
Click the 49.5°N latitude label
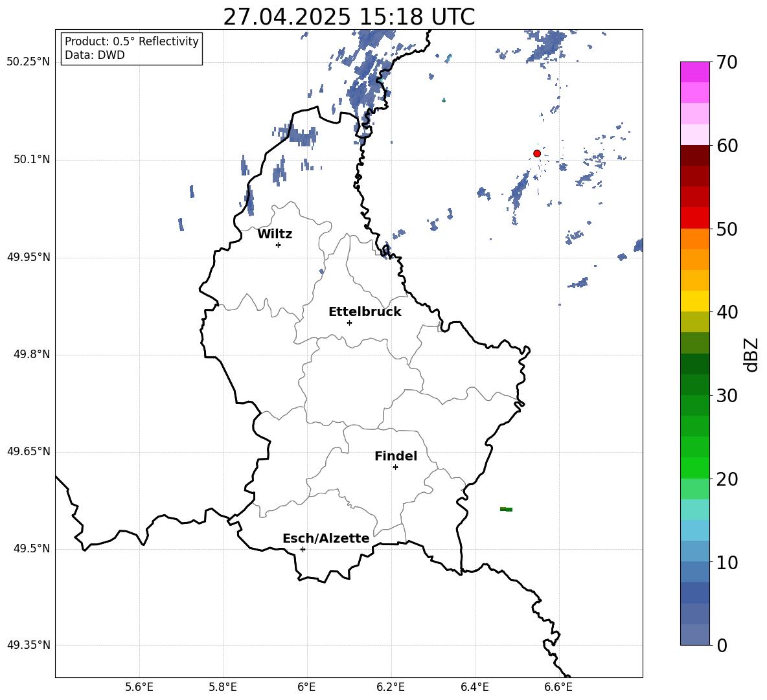(x=32, y=549)
